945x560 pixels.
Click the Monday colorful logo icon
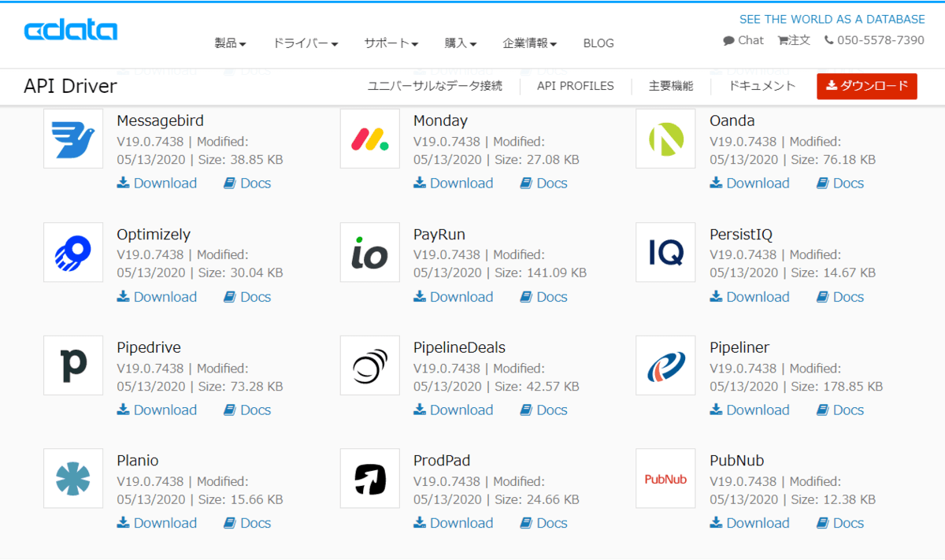[369, 139]
